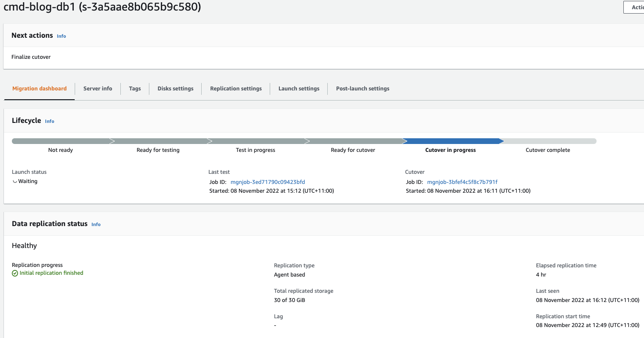
Task: Open cutover job mgnjob-3bfef4c5f8c7b791f
Action: (462, 182)
